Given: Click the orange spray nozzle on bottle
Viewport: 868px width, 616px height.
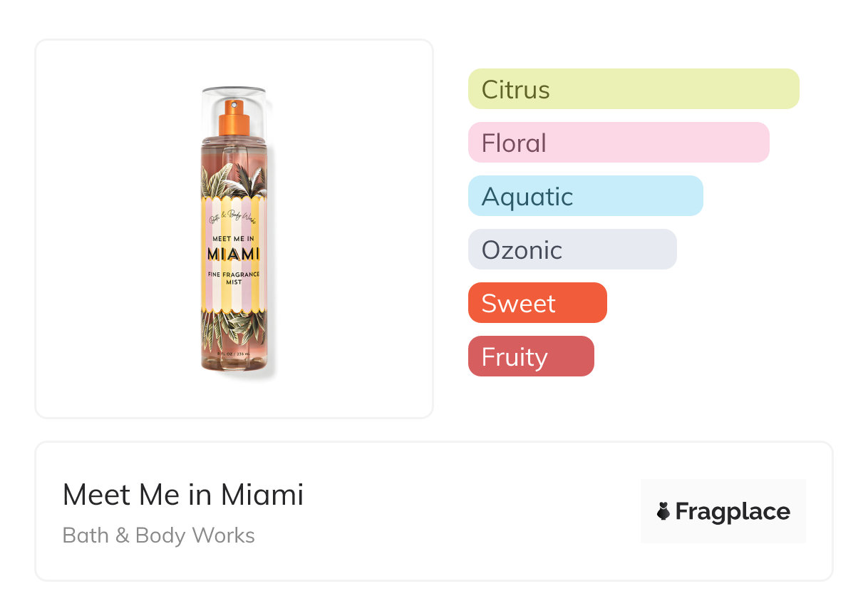Looking at the screenshot, I should pos(234,117).
